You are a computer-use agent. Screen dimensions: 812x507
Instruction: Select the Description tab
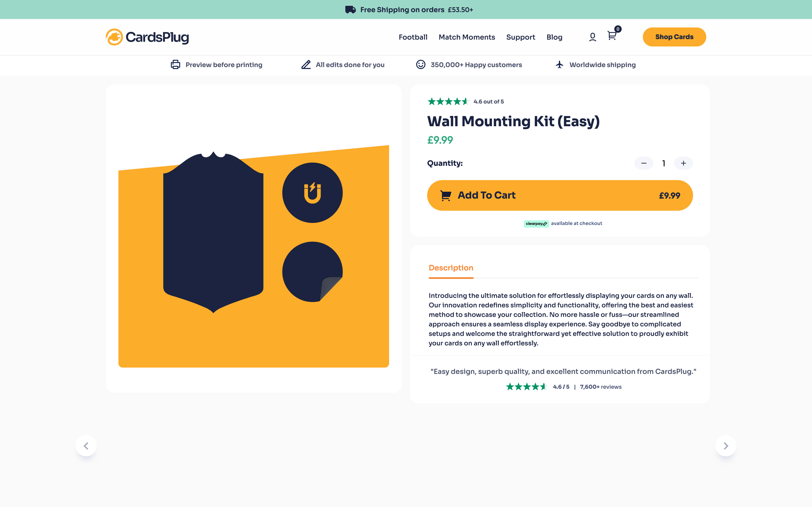click(451, 267)
